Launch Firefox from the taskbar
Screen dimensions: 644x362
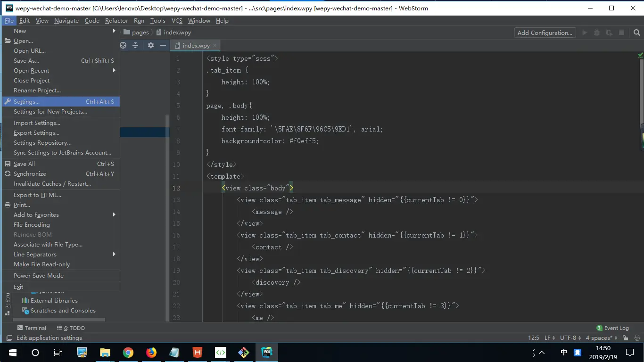[151, 353]
